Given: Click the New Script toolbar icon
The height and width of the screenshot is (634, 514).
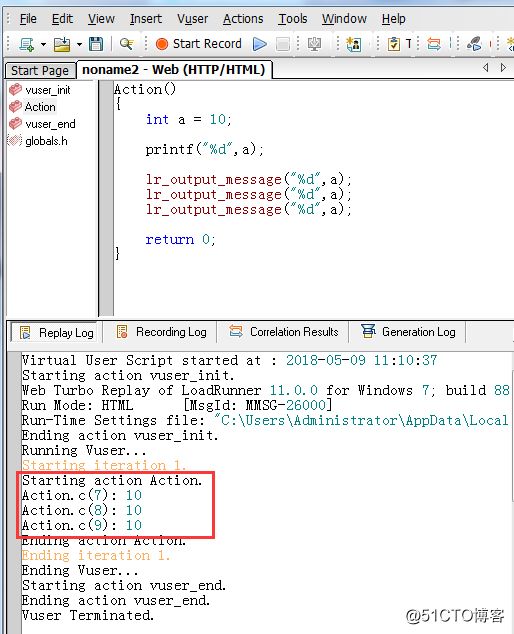Looking at the screenshot, I should click(27, 44).
